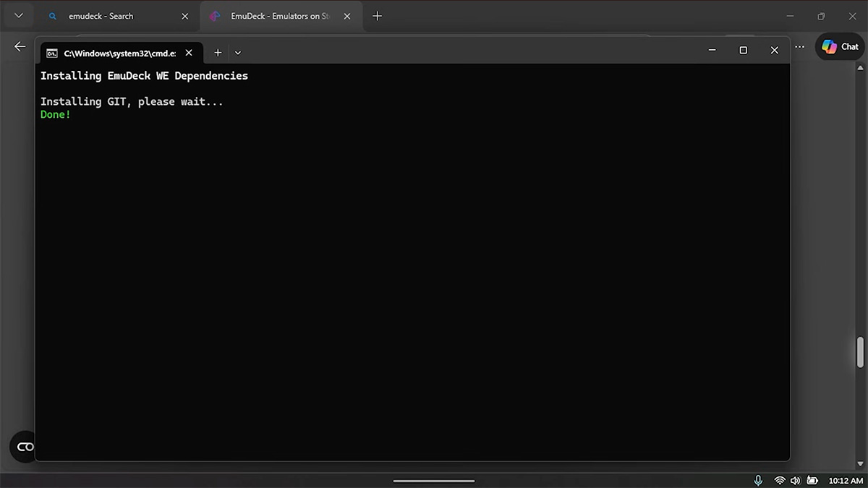Click the Wi-Fi icon in the system tray

click(x=780, y=479)
